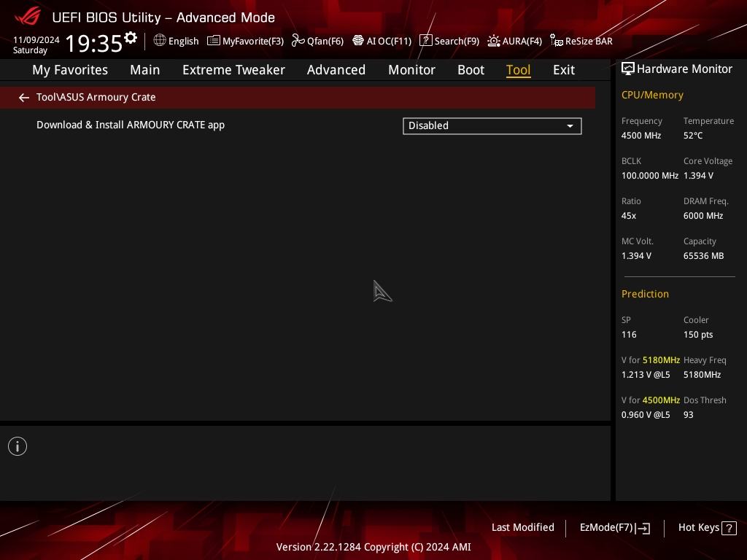Viewport: 747px width, 560px height.
Task: Go back using the left arrow icon
Action: coord(24,98)
